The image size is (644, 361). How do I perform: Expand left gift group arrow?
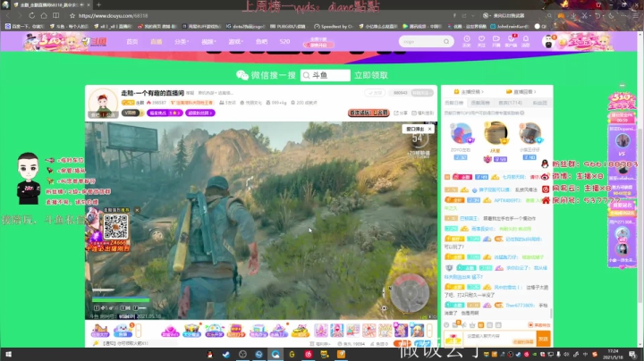coord(139,331)
